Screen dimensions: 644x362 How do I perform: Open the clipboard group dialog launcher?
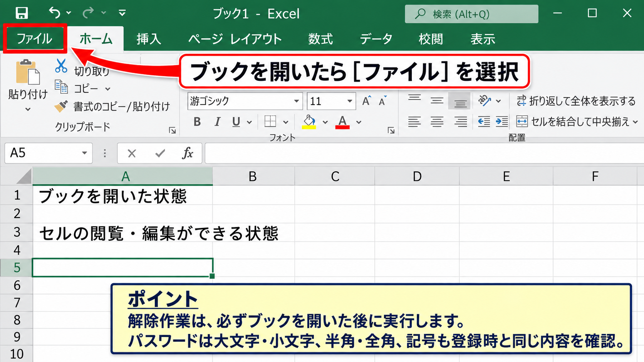(172, 131)
